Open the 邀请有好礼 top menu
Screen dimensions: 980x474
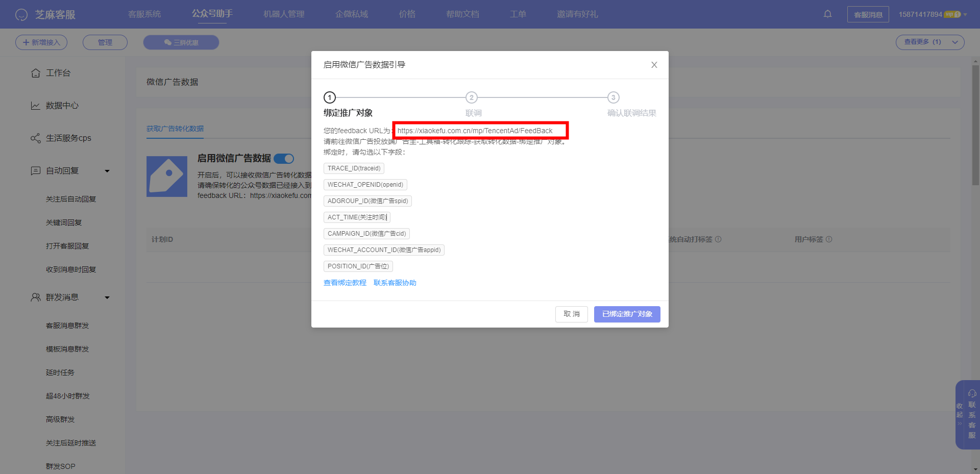click(x=577, y=14)
